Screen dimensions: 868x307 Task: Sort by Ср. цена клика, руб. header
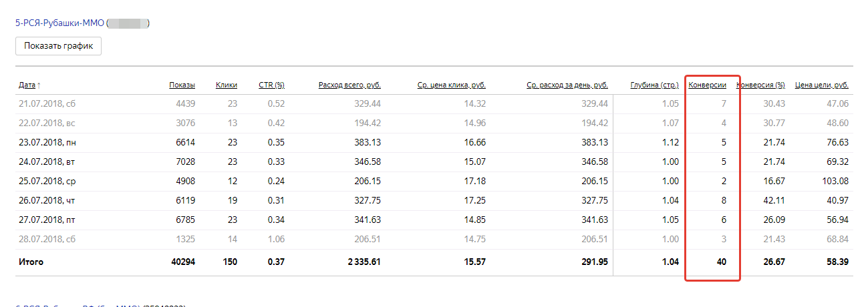[451, 85]
